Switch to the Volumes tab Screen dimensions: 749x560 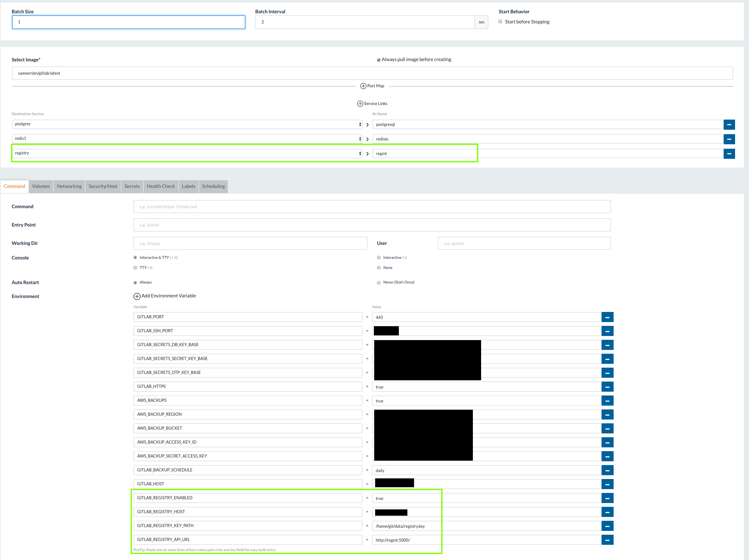click(41, 186)
